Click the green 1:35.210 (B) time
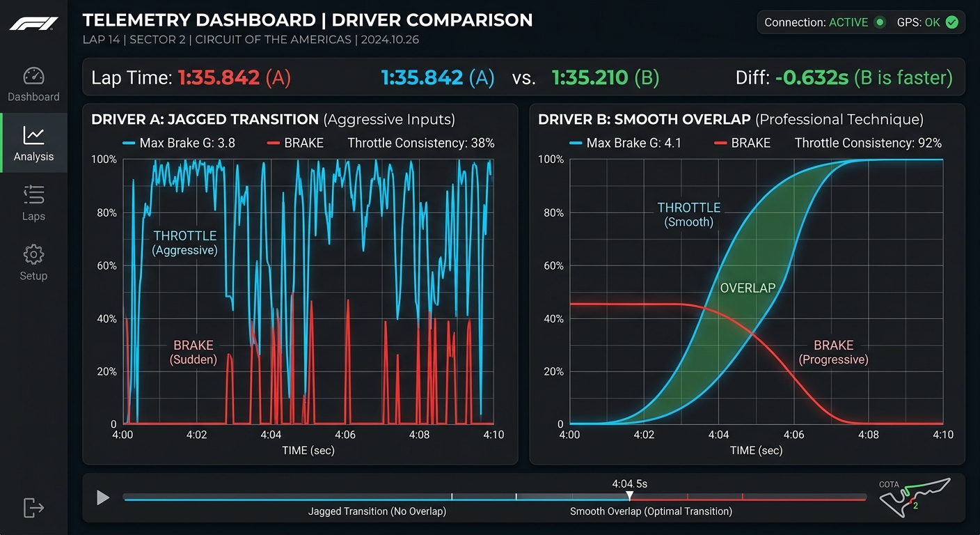980x535 pixels. 606,77
